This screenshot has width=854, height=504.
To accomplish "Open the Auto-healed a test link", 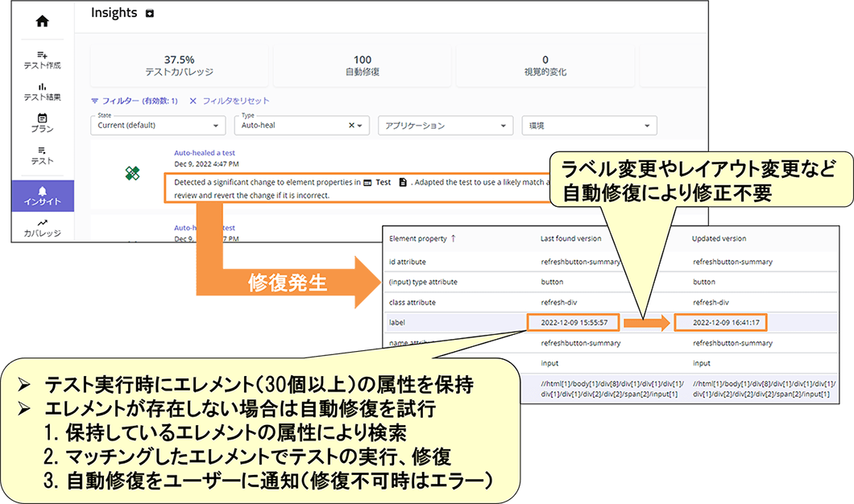I will 205,153.
